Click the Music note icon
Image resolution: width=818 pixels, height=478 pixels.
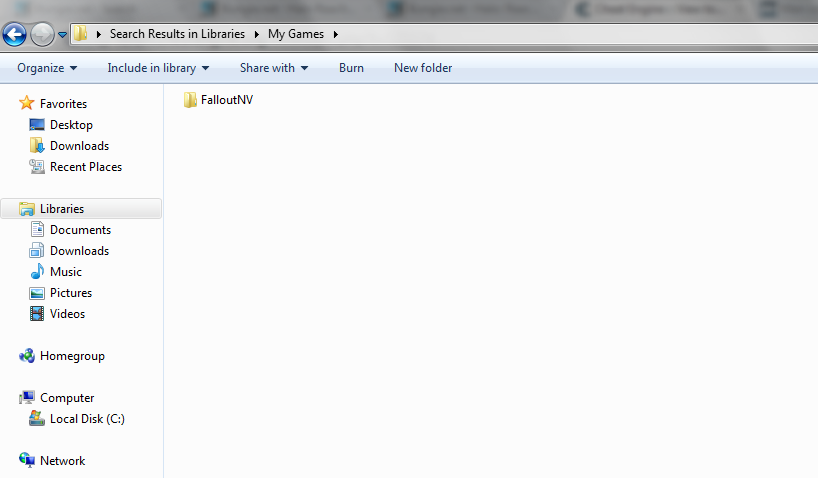pos(37,271)
